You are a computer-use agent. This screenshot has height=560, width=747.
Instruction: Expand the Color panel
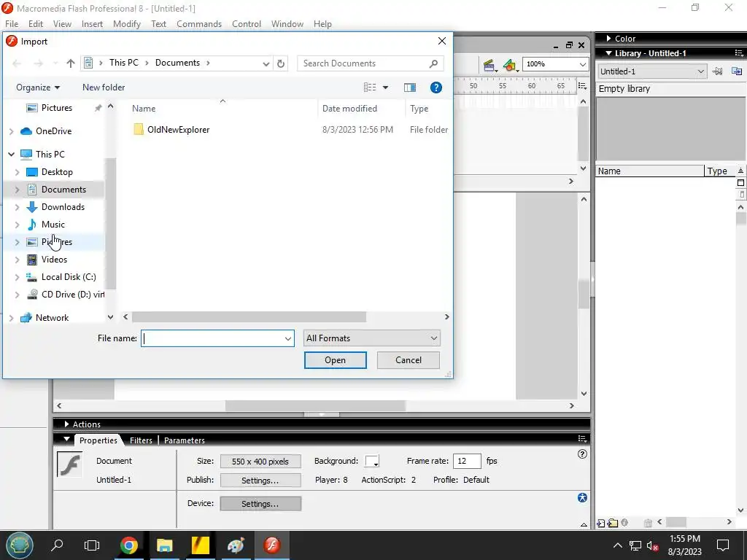click(x=609, y=38)
